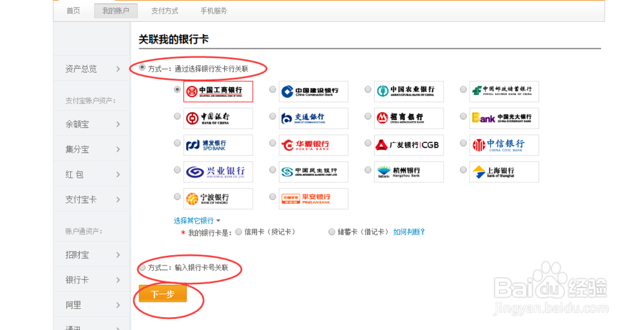644x330 pixels.
Task: Expand the 支付宝卡 sidebar chevron
Action: 118,199
